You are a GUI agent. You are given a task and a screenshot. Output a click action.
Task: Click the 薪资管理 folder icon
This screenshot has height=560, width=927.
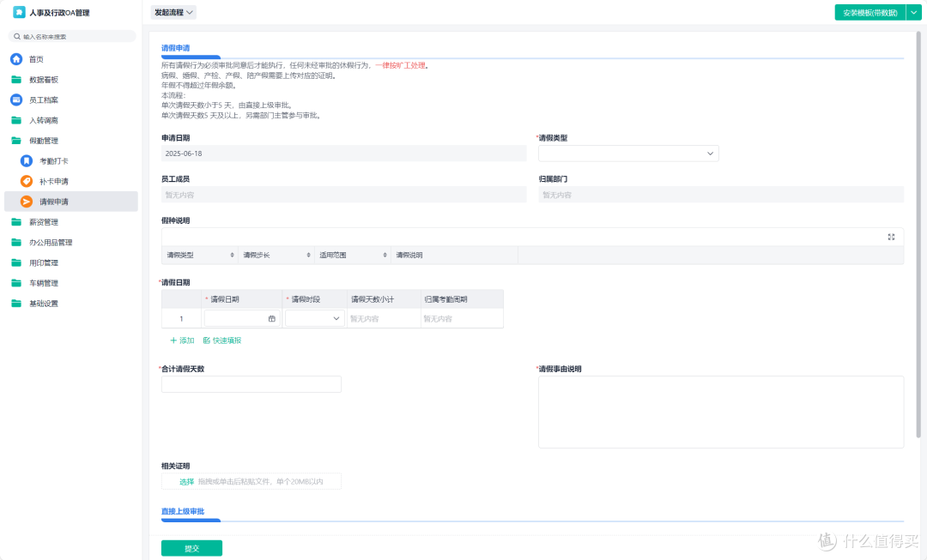[16, 222]
